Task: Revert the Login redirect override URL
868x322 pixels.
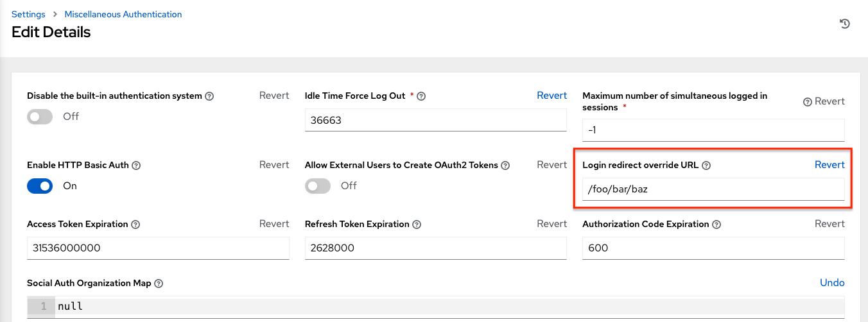Action: [x=829, y=165]
